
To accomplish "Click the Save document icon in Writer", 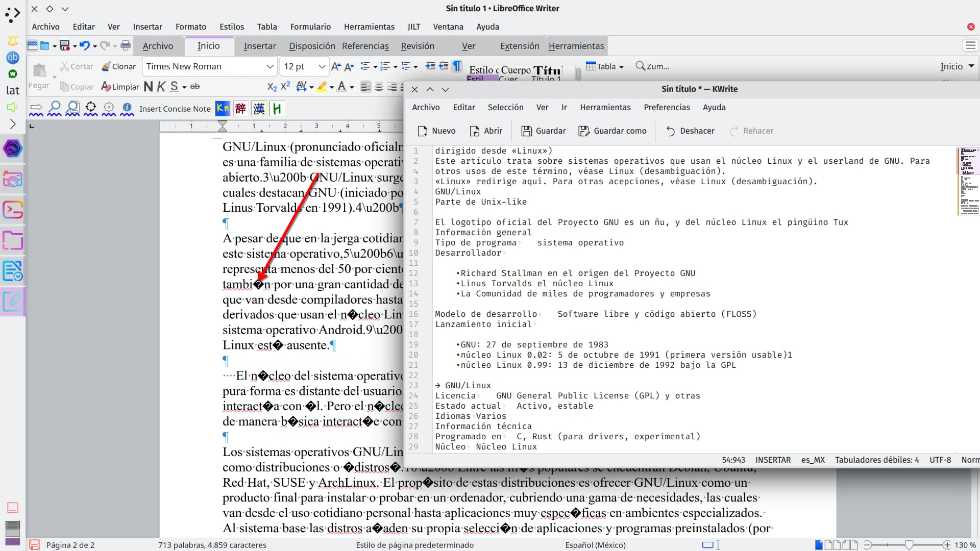I will pyautogui.click(x=64, y=46).
